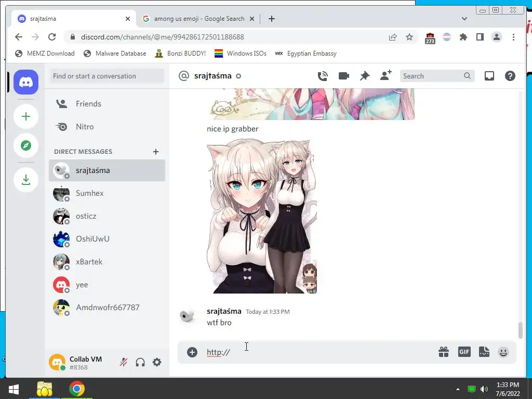Image resolution: width=532 pixels, height=399 pixels.
Task: Open Nitro gift icon
Action: [444, 352]
